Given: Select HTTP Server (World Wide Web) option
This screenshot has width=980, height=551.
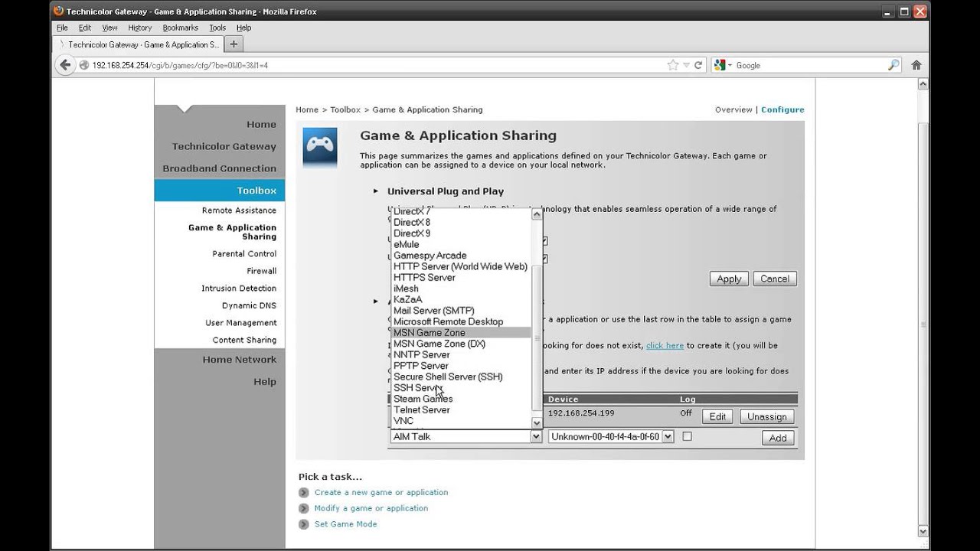Looking at the screenshot, I should [x=460, y=266].
